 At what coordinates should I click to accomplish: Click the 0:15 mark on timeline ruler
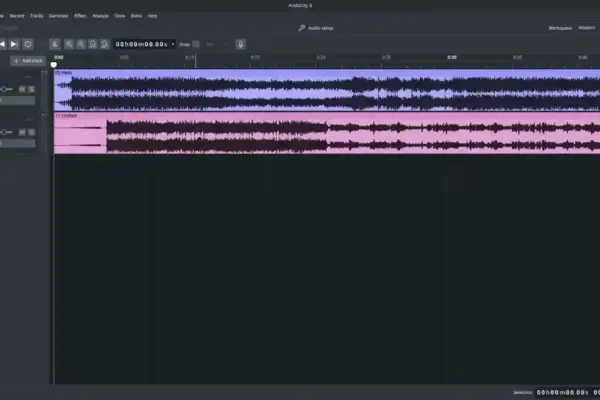point(255,57)
